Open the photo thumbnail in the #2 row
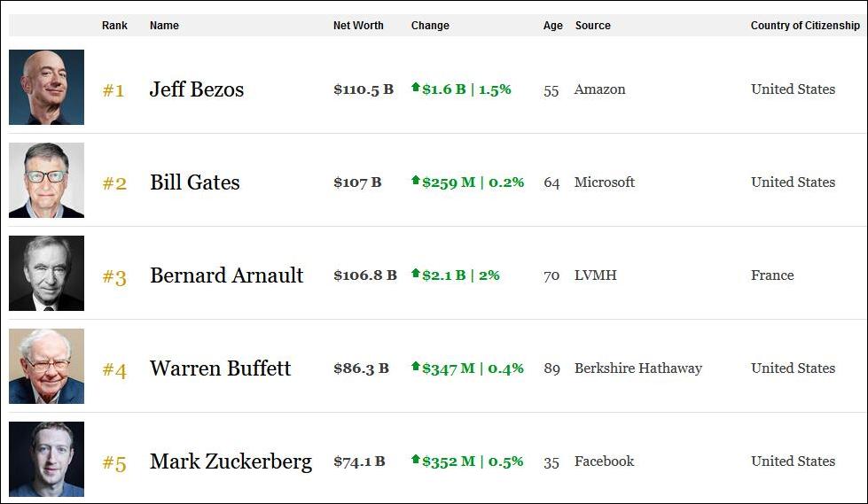The height and width of the screenshot is (504, 868). click(46, 181)
